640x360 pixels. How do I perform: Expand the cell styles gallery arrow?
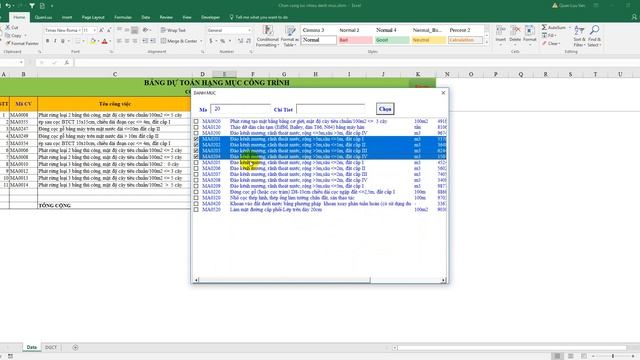pyautogui.click(x=487, y=42)
